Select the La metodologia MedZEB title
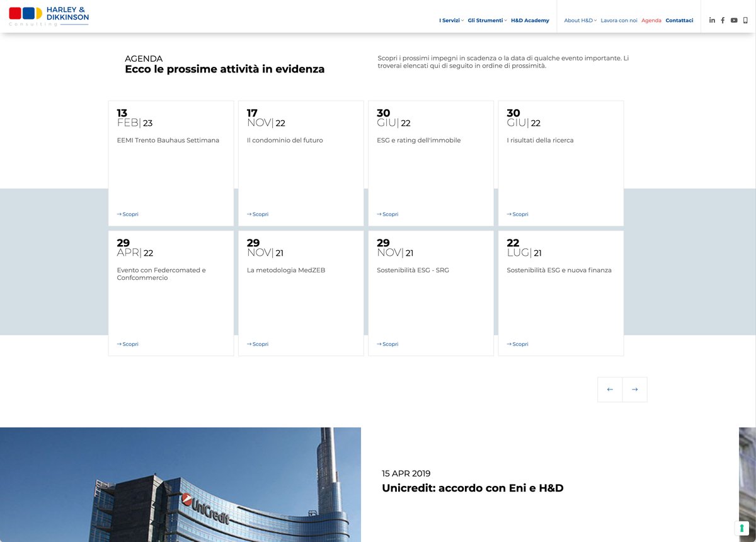The height and width of the screenshot is (542, 756). (286, 270)
